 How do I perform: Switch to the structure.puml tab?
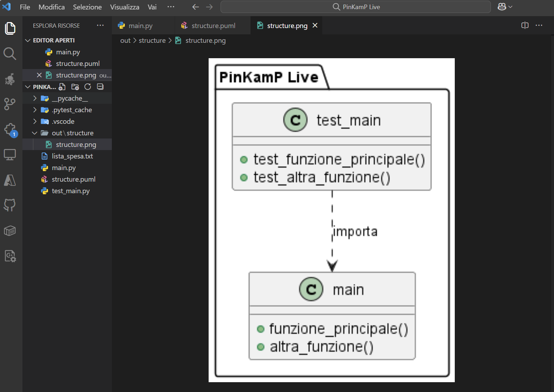pyautogui.click(x=209, y=26)
